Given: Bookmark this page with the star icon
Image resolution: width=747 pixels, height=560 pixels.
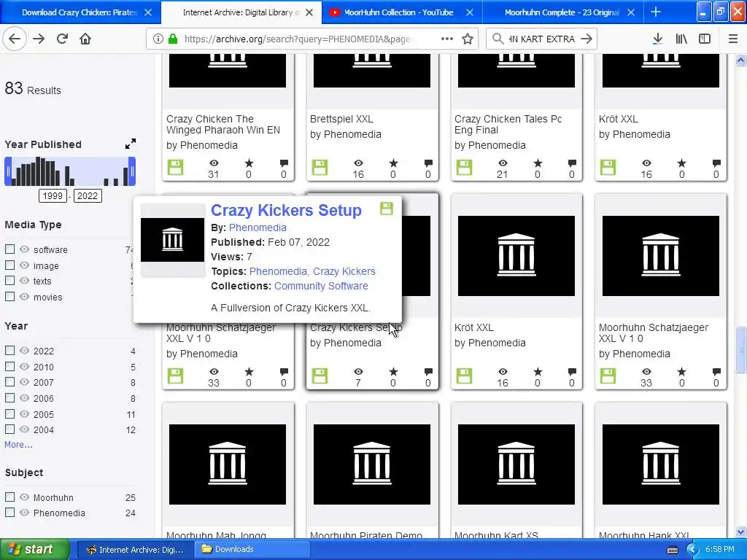Looking at the screenshot, I should [x=468, y=39].
